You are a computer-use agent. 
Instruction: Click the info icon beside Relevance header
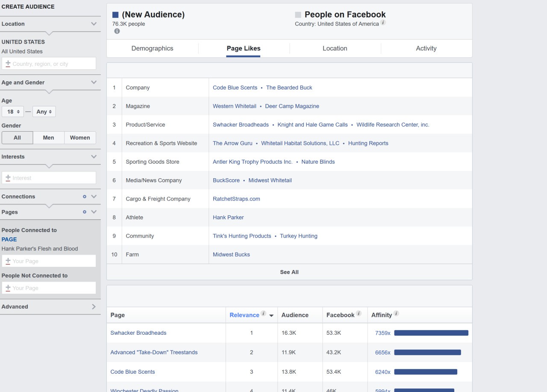pyautogui.click(x=264, y=314)
